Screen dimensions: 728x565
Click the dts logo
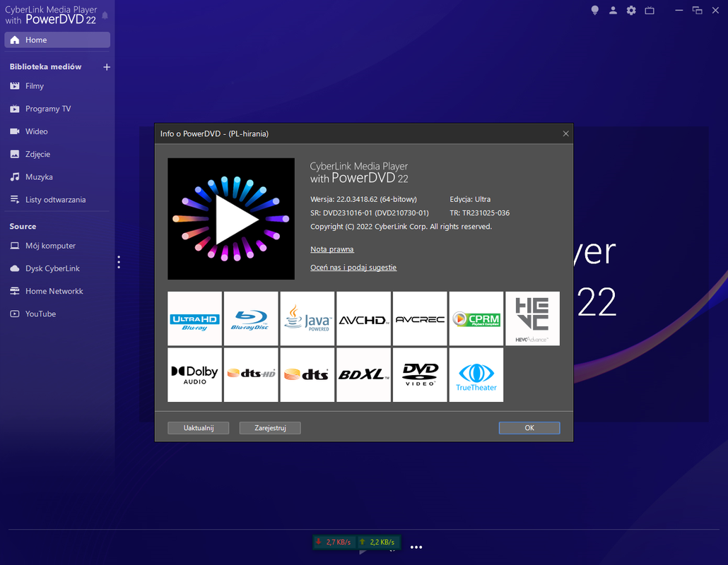(307, 375)
